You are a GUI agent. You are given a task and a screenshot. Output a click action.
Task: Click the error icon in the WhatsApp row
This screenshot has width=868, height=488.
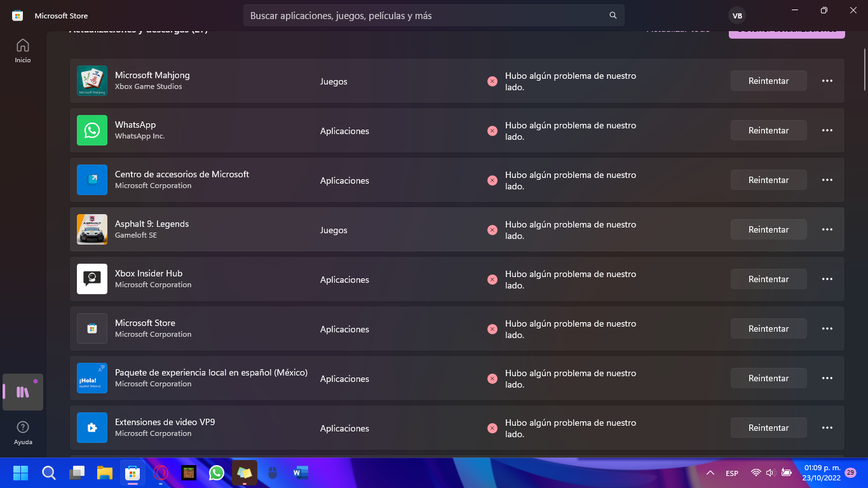(x=492, y=131)
